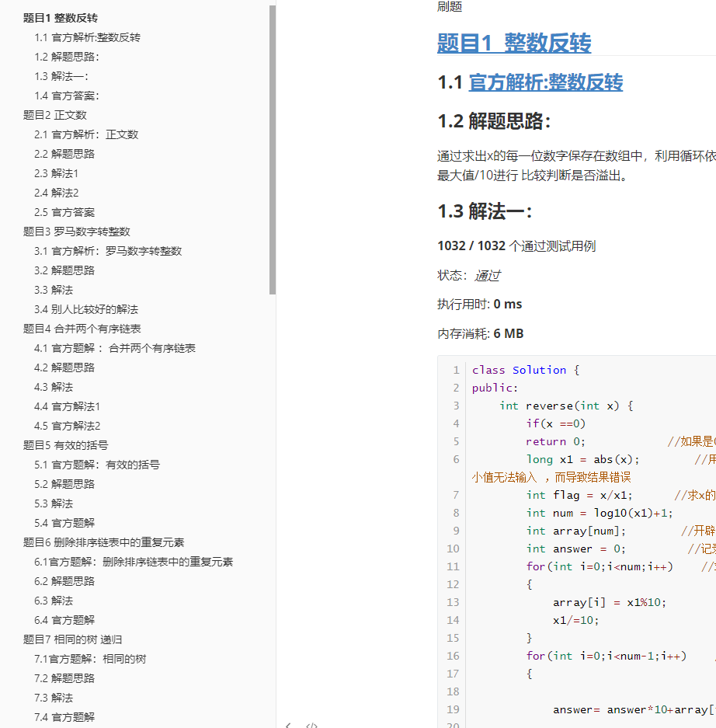Viewport: 716px width, 728px height.
Task: Open outline item 3.3 解法
Action: (54, 290)
